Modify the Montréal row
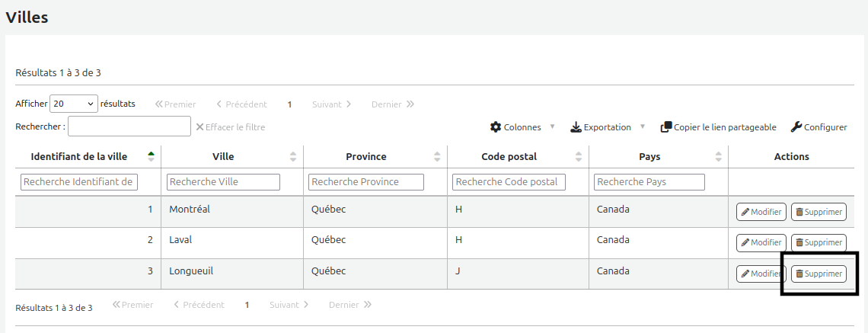Image resolution: width=868 pixels, height=333 pixels. [761, 212]
